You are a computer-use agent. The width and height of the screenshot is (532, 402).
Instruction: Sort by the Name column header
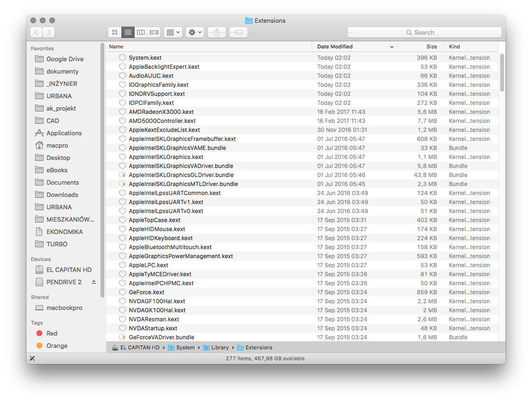pos(209,47)
